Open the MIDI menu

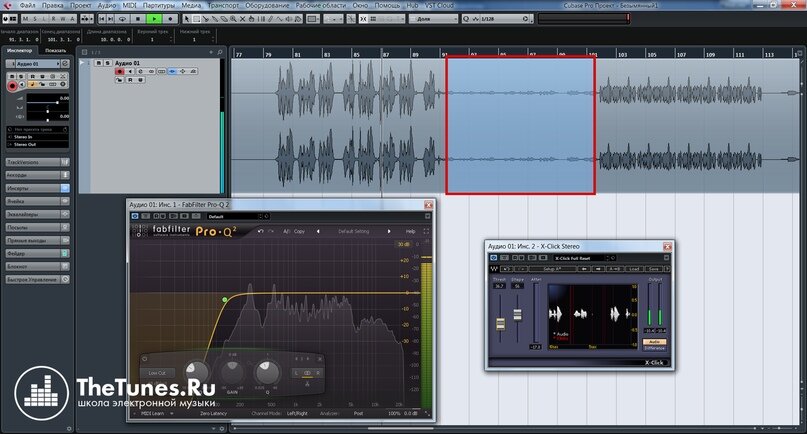point(129,5)
